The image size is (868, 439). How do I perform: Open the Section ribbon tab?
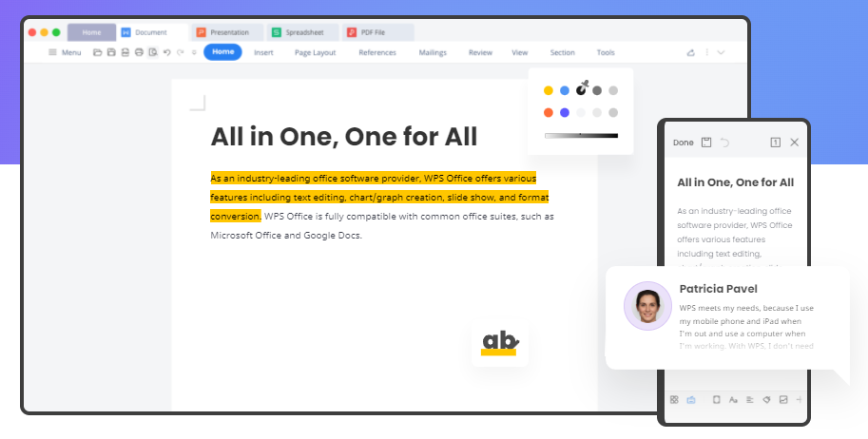(x=563, y=52)
